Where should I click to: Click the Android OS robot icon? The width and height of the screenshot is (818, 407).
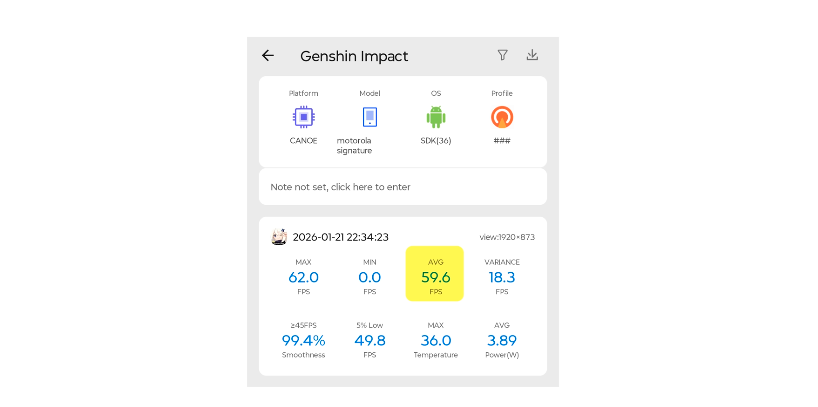[435, 117]
